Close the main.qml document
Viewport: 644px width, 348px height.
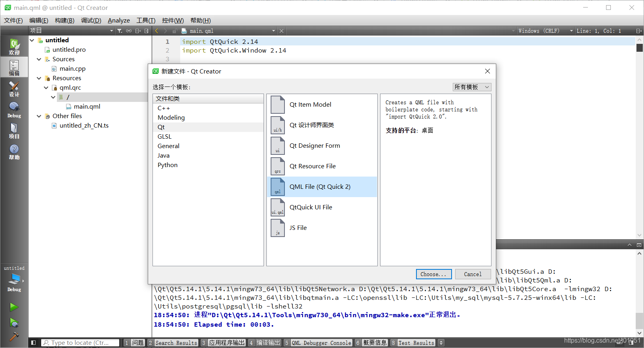pyautogui.click(x=281, y=31)
